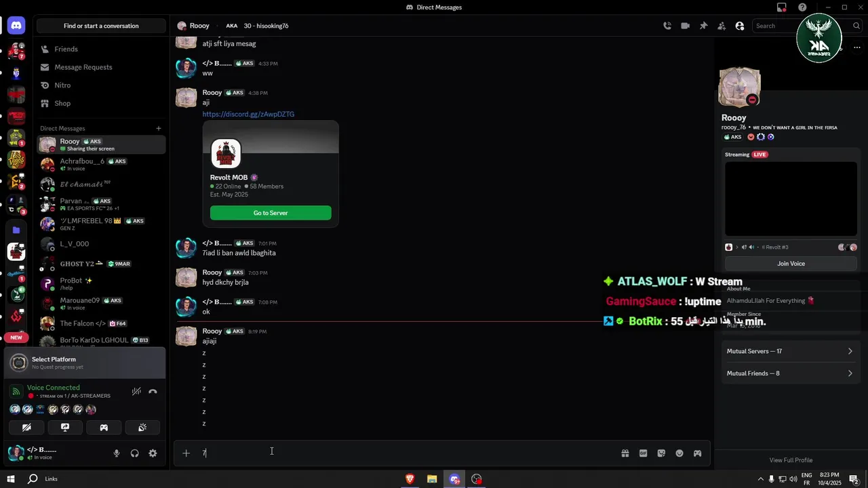Open DM with Achrafbou__6
This screenshot has width=868, height=488.
[101, 164]
